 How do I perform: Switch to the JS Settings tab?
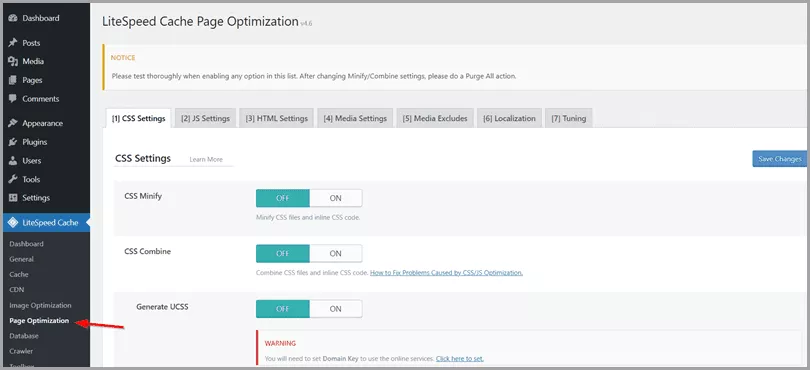click(206, 118)
